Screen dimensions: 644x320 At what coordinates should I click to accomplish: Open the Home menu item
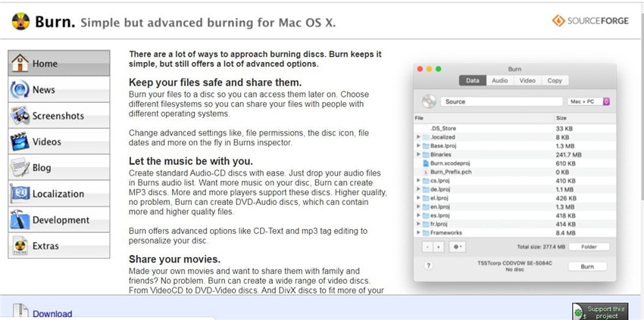point(59,64)
